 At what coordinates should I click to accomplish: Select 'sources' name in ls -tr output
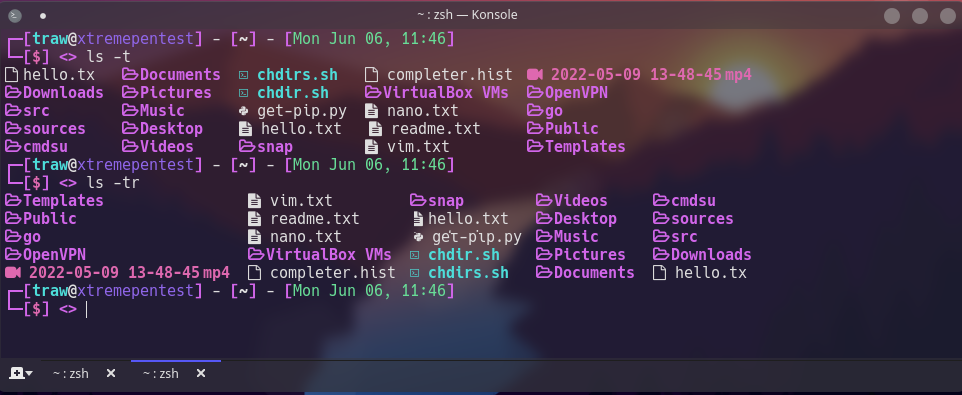(x=702, y=218)
